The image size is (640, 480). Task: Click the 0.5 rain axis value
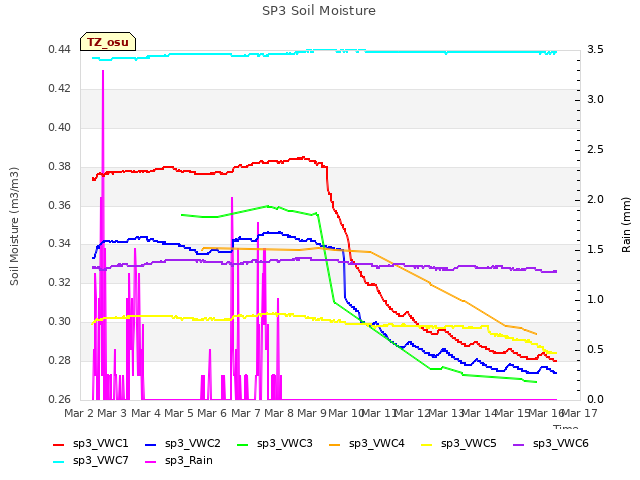point(595,349)
